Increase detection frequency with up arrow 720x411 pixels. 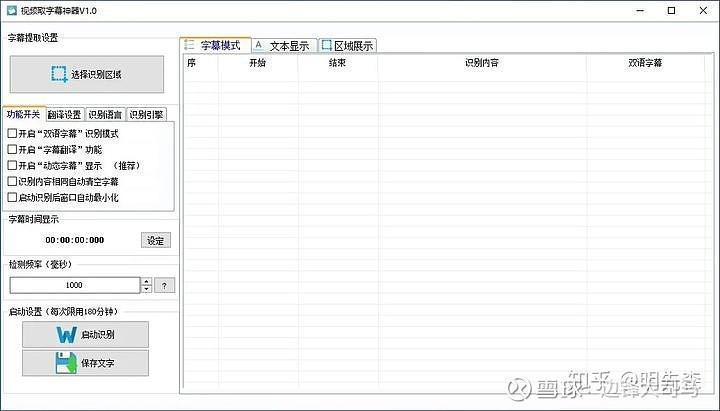click(146, 281)
